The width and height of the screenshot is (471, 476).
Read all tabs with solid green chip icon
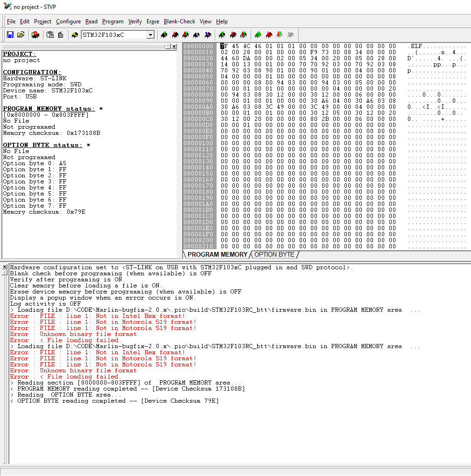click(x=258, y=35)
